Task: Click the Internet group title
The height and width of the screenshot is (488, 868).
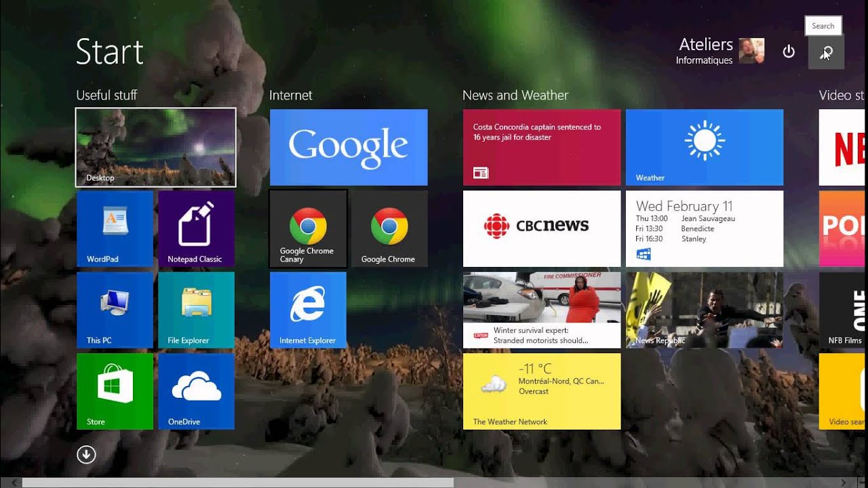Action: tap(291, 95)
